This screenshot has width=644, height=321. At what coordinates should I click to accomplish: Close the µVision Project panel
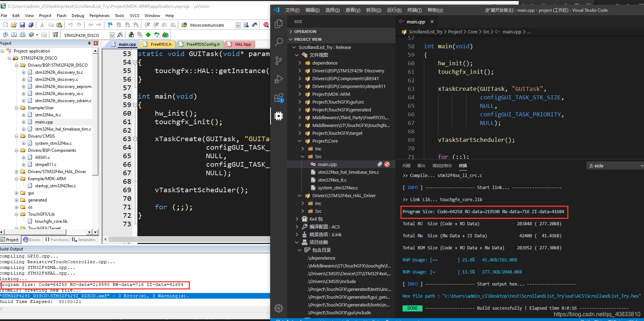click(95, 43)
